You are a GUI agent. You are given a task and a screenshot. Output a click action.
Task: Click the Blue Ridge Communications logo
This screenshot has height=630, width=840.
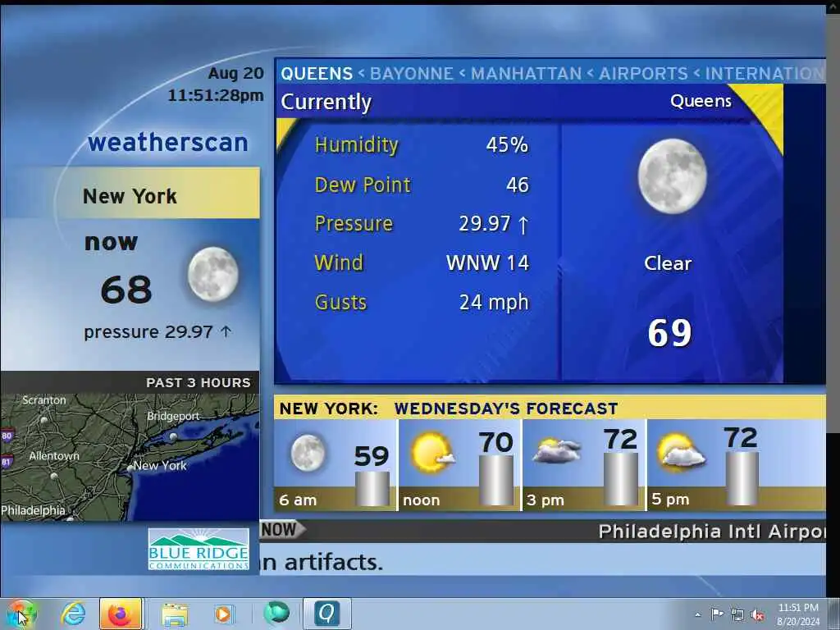click(199, 549)
